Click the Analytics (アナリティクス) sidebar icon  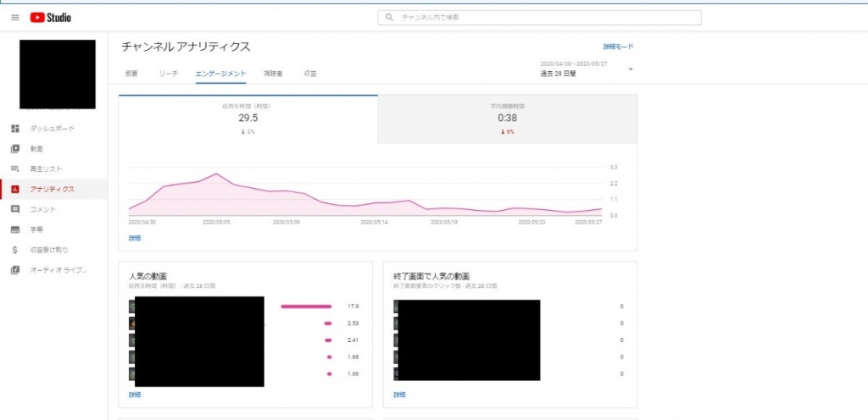tap(14, 189)
